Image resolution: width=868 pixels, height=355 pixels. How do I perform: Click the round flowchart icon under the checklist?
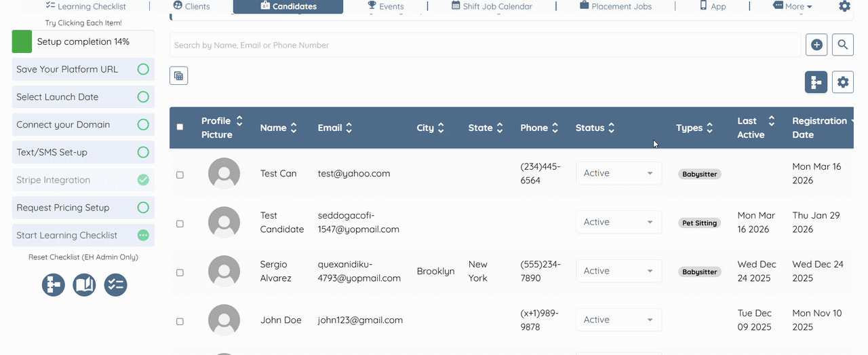click(54, 284)
